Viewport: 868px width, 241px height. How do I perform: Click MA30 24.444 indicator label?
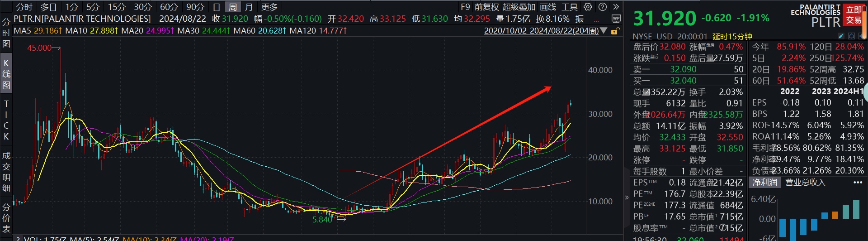point(204,31)
